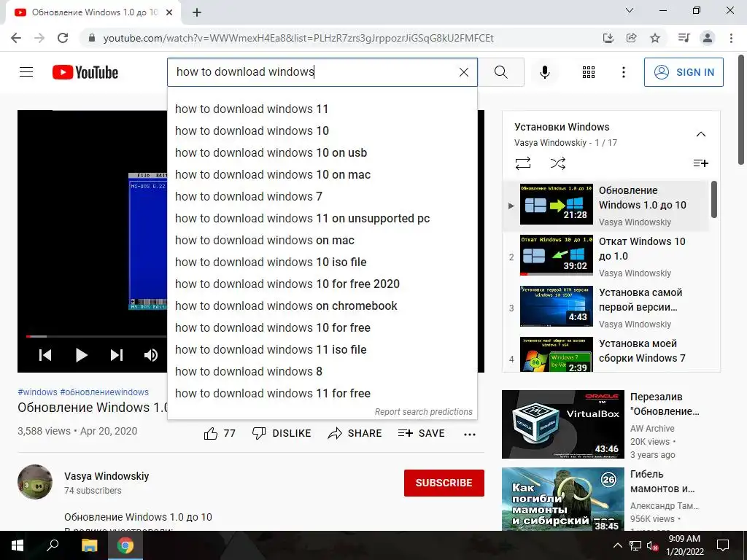
Task: Pick 'how to download windows 11 on unsupported pc'
Action: pyautogui.click(x=322, y=219)
